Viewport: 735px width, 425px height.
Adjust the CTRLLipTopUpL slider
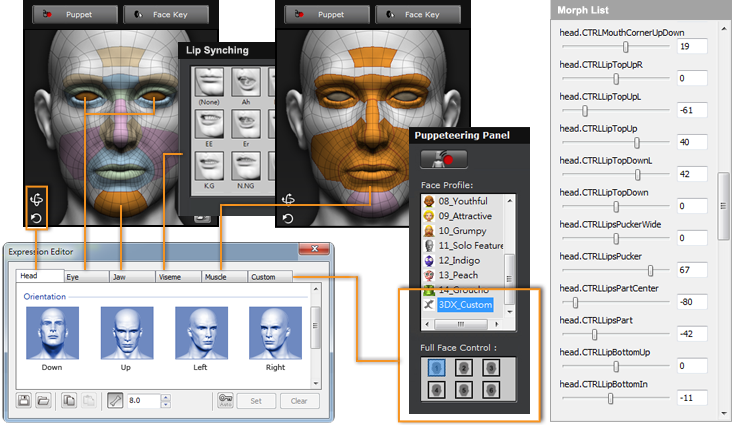585,111
